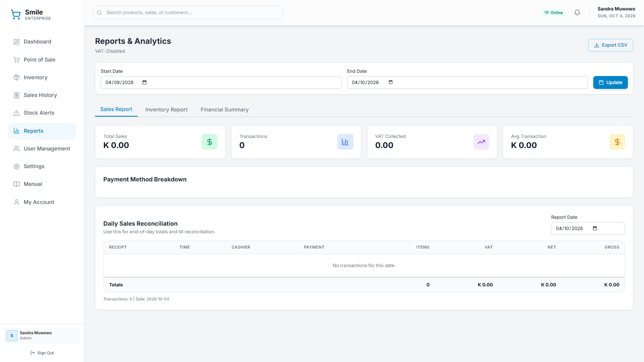
Task: Click the yellow dollar Avg Transaction icon
Action: tap(617, 142)
